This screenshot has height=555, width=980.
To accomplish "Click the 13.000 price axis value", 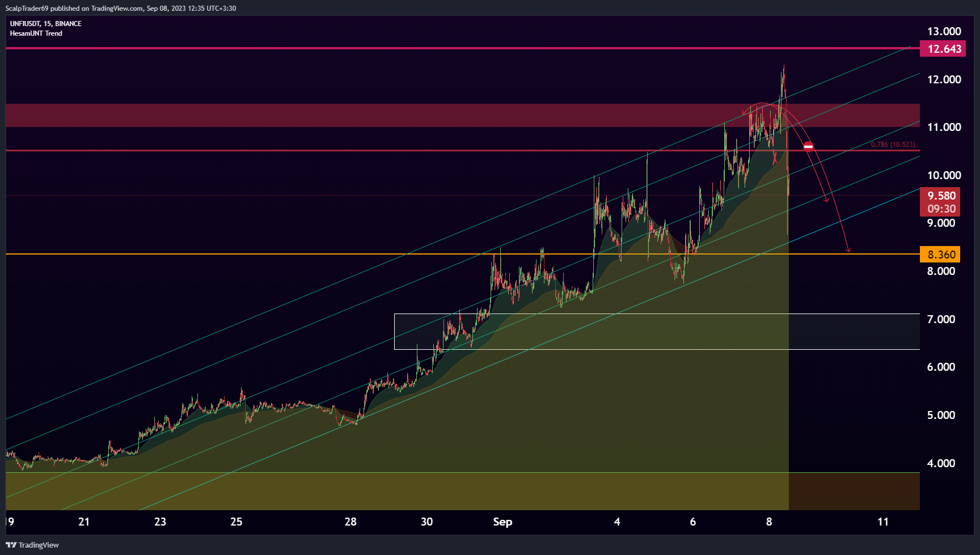I will pos(944,31).
